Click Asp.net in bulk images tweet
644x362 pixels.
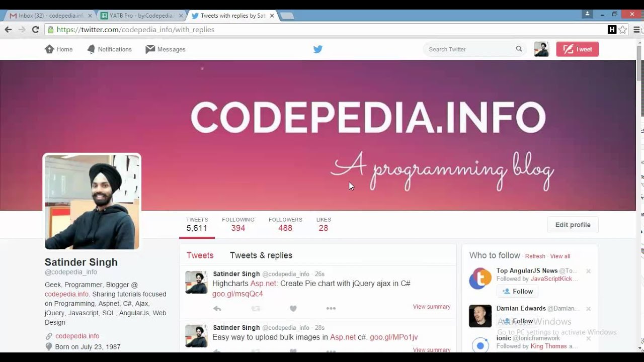coord(343,337)
